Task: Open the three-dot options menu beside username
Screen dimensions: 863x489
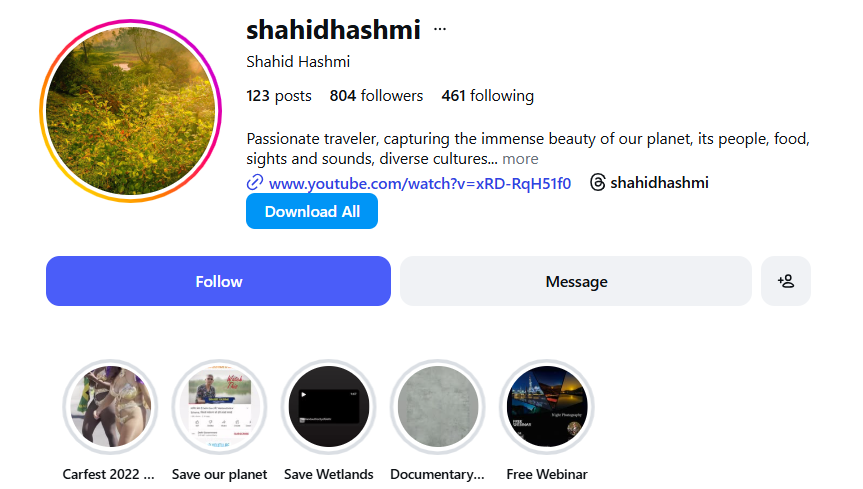Action: [440, 29]
